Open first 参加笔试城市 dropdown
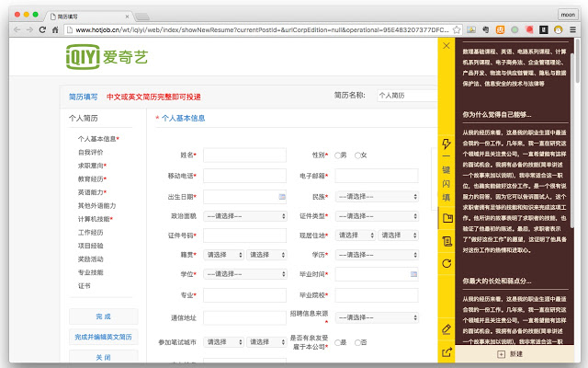Image resolution: width=588 pixels, height=368 pixels. (223, 342)
